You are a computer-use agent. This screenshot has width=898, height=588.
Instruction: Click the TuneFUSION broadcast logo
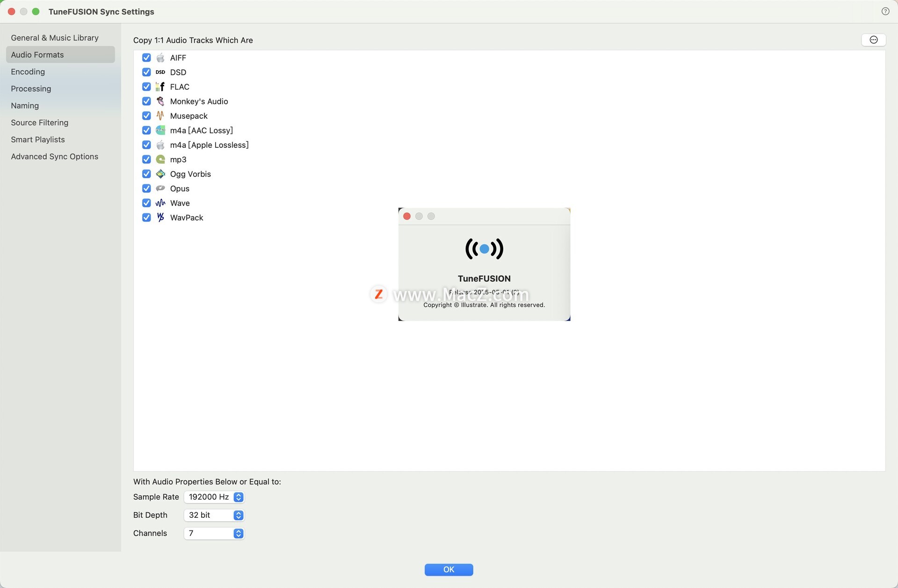pos(484,248)
